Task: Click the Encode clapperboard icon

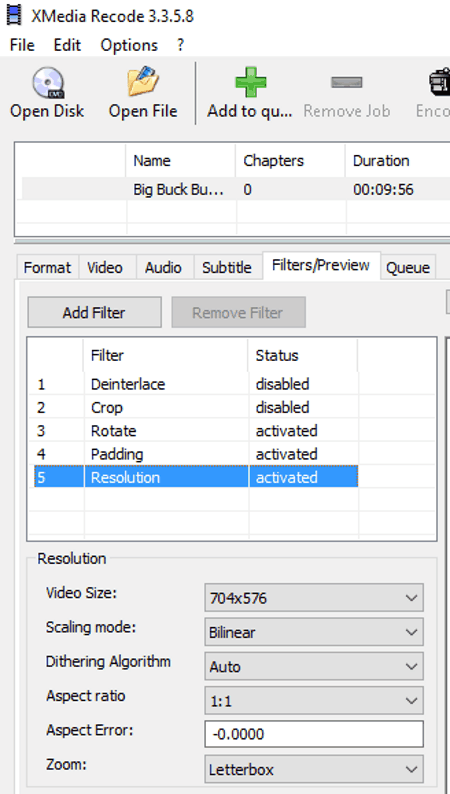Action: (439, 82)
